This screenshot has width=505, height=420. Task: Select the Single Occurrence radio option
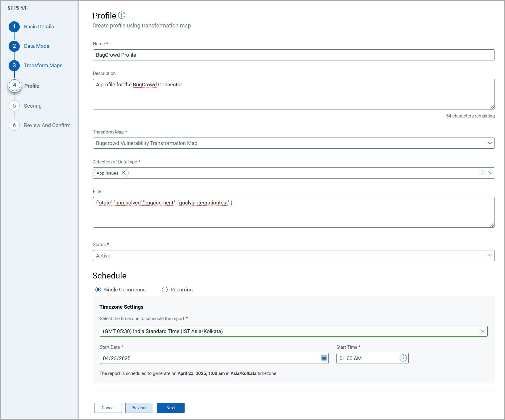98,290
